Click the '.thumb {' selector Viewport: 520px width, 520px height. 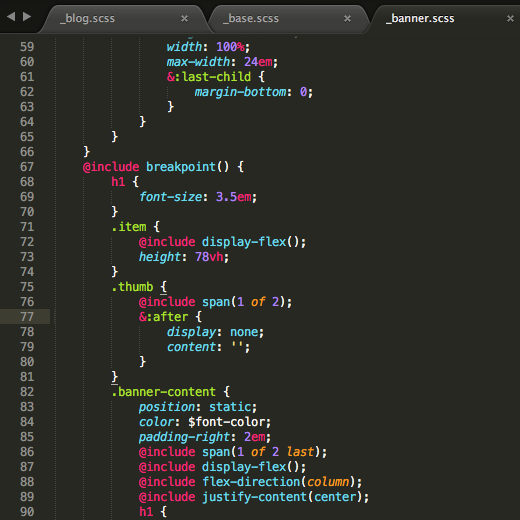[x=139, y=287]
